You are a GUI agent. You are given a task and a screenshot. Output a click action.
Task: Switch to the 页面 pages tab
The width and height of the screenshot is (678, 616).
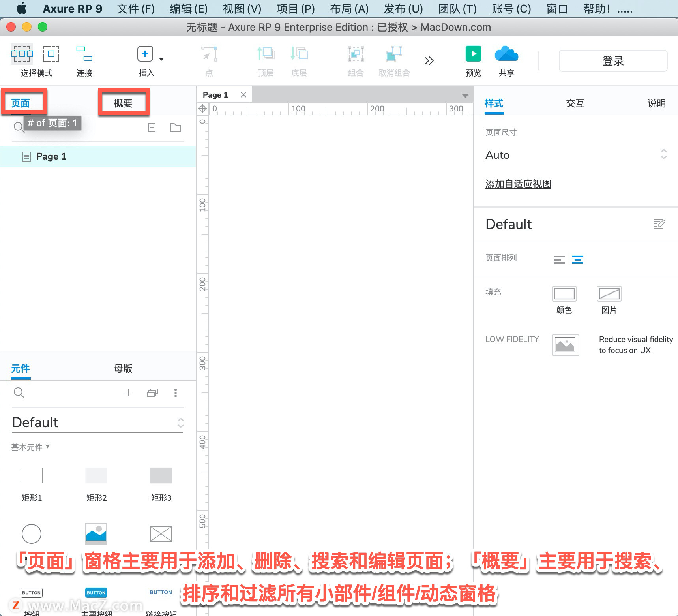point(21,103)
